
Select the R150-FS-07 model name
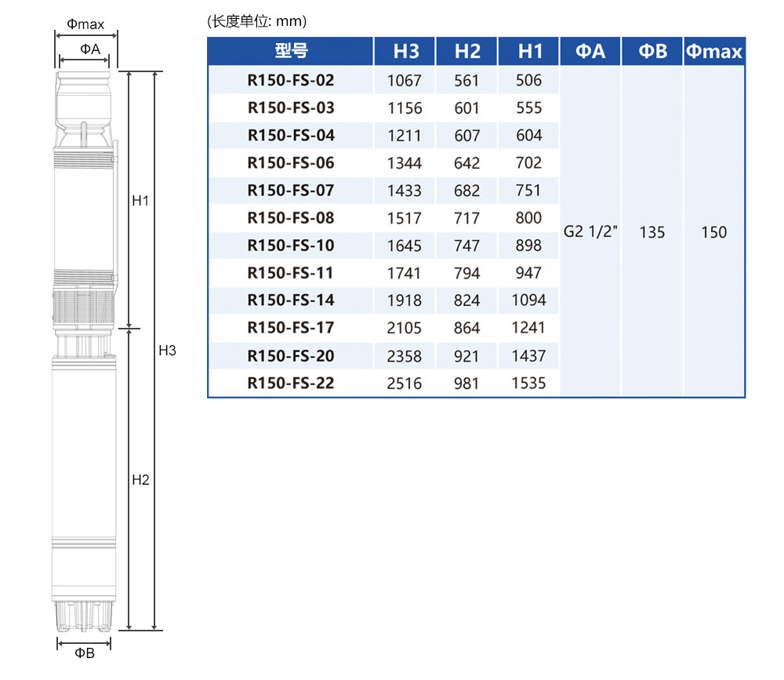(x=291, y=191)
